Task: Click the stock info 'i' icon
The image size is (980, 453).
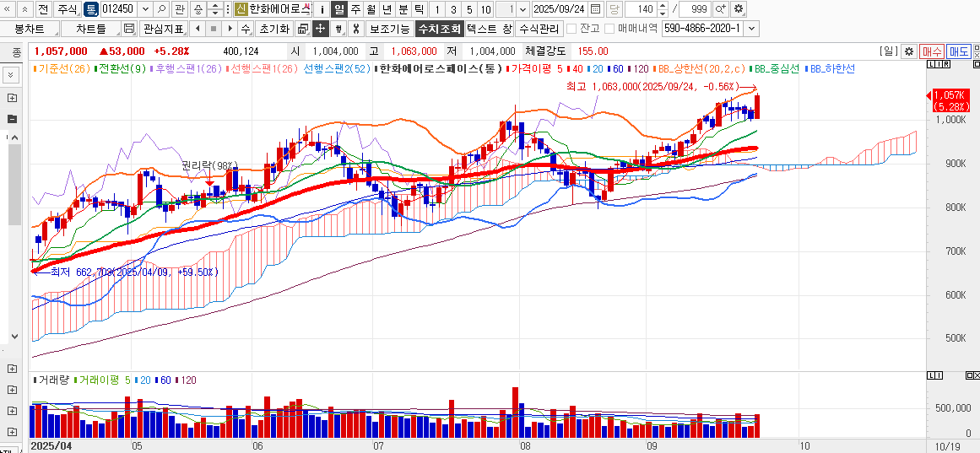Action: pyautogui.click(x=322, y=9)
